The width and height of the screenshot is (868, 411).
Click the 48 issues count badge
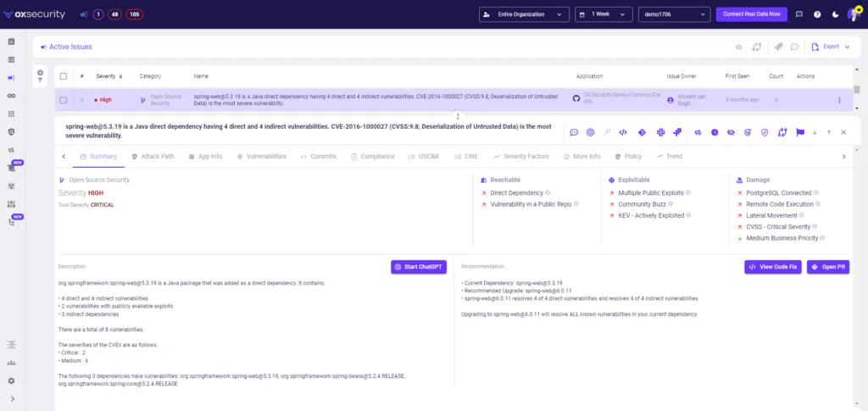[114, 14]
